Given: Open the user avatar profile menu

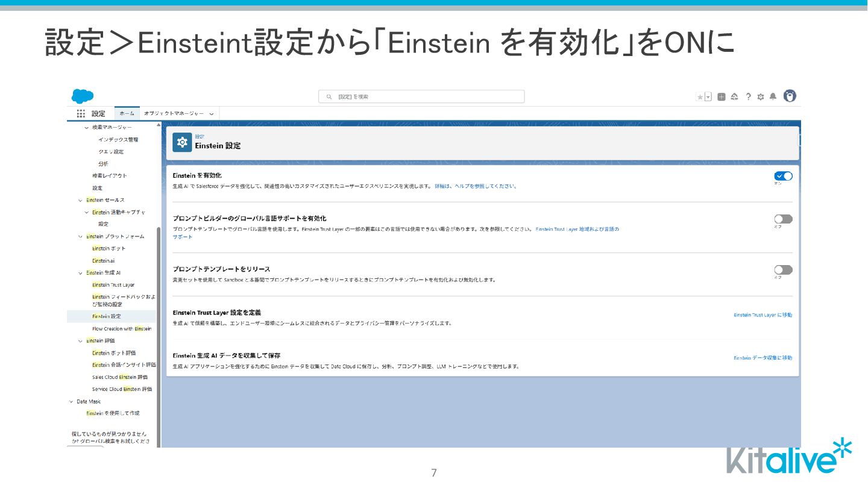Looking at the screenshot, I should 790,96.
